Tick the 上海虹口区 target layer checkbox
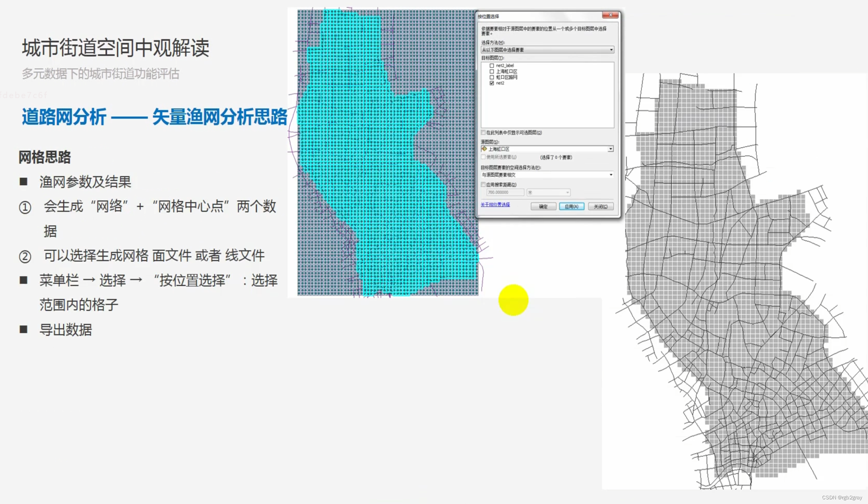The width and height of the screenshot is (868, 504). click(x=492, y=71)
